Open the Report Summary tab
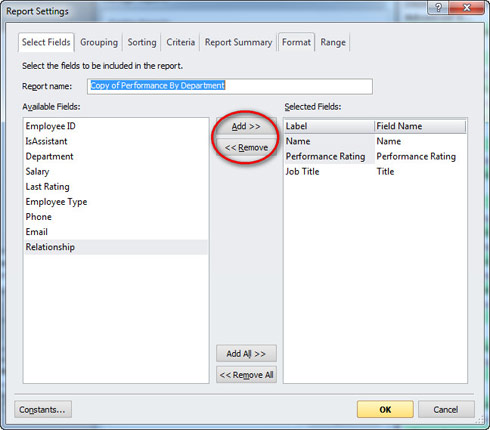 point(238,42)
